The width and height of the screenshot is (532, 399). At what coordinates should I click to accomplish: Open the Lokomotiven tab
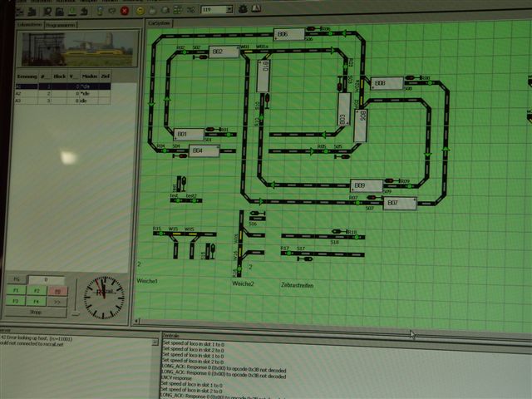click(x=29, y=25)
